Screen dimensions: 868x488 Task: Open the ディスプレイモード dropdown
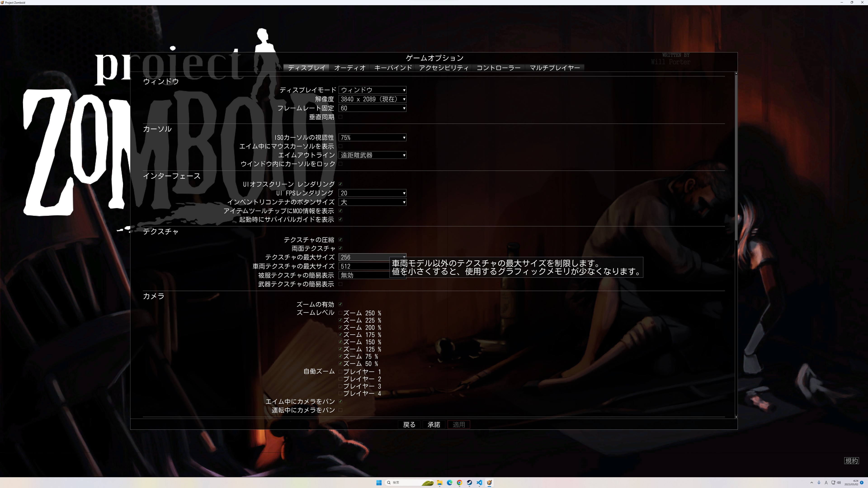372,90
